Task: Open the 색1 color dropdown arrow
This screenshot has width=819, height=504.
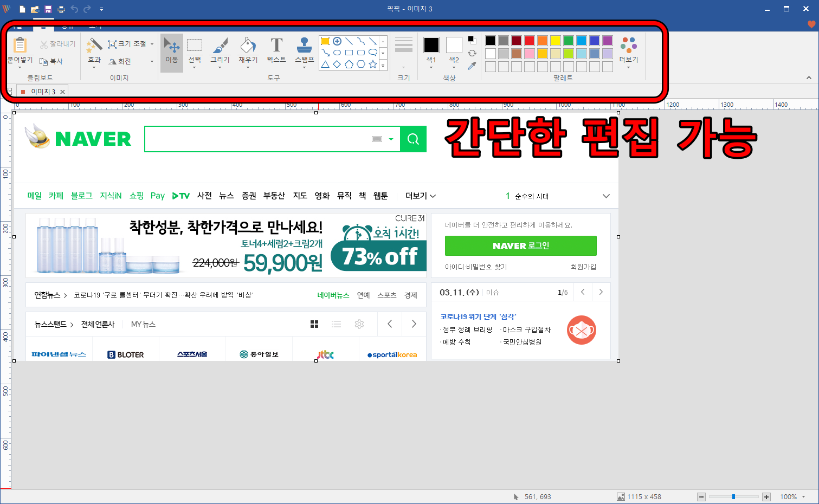Action: pos(431,68)
